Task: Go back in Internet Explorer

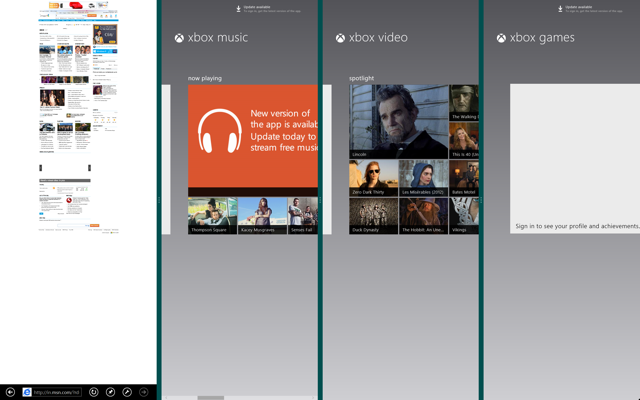Action: click(x=10, y=392)
